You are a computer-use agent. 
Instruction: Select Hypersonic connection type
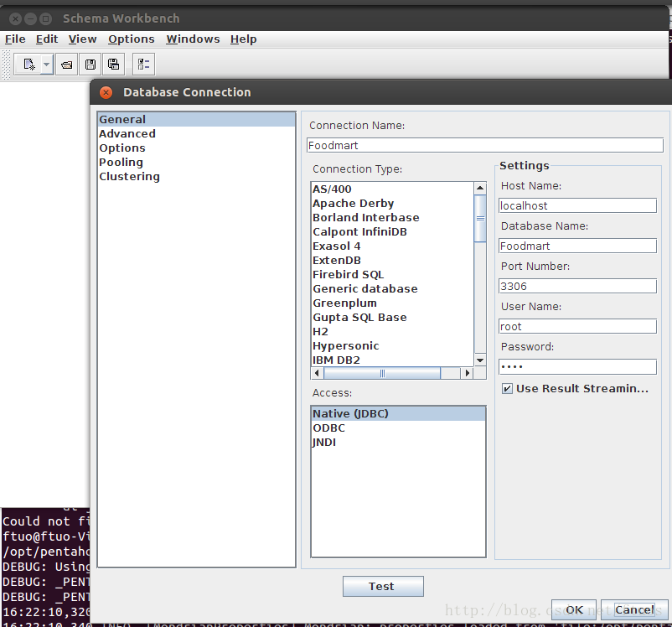(392, 345)
